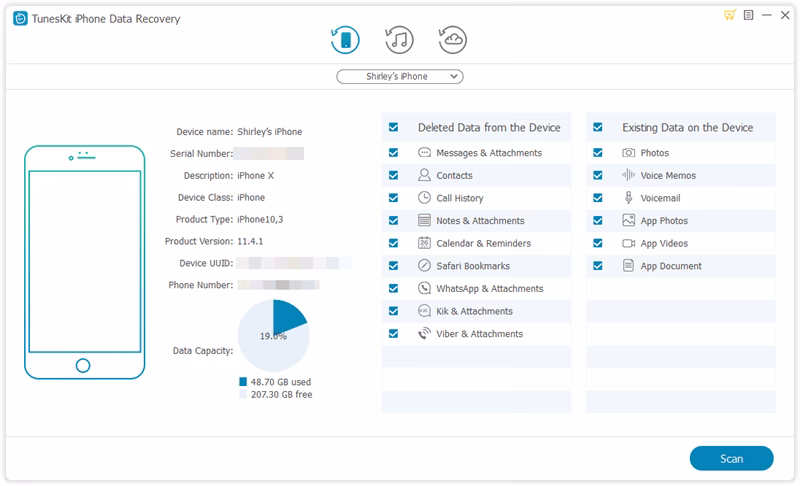Expand the Shirley's iPhone device dropdown
This screenshot has width=800, height=486.
coord(399,77)
